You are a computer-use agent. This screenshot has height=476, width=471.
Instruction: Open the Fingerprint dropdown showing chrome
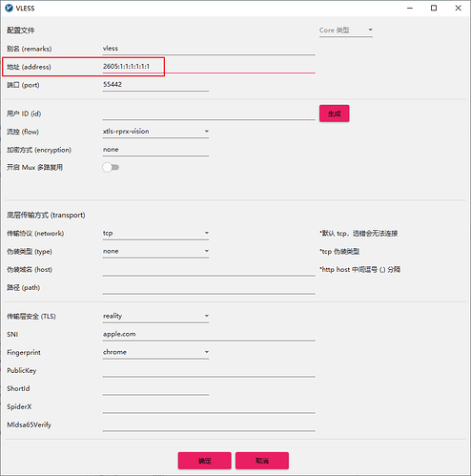(155, 352)
